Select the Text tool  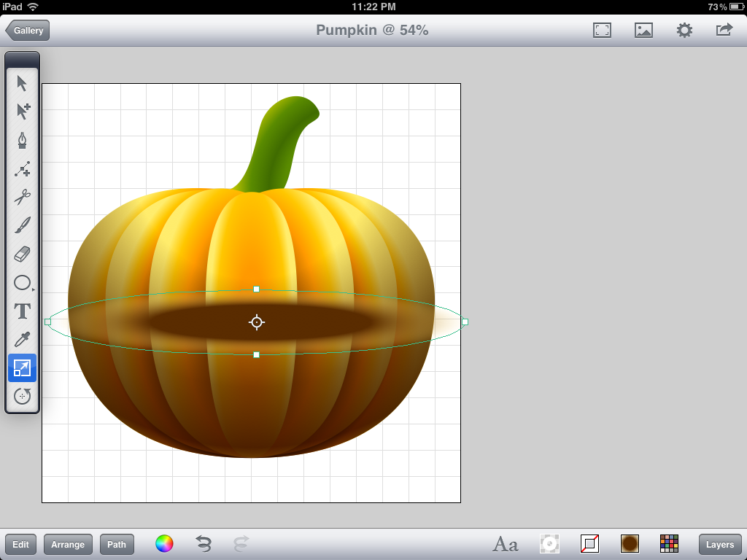(x=22, y=311)
